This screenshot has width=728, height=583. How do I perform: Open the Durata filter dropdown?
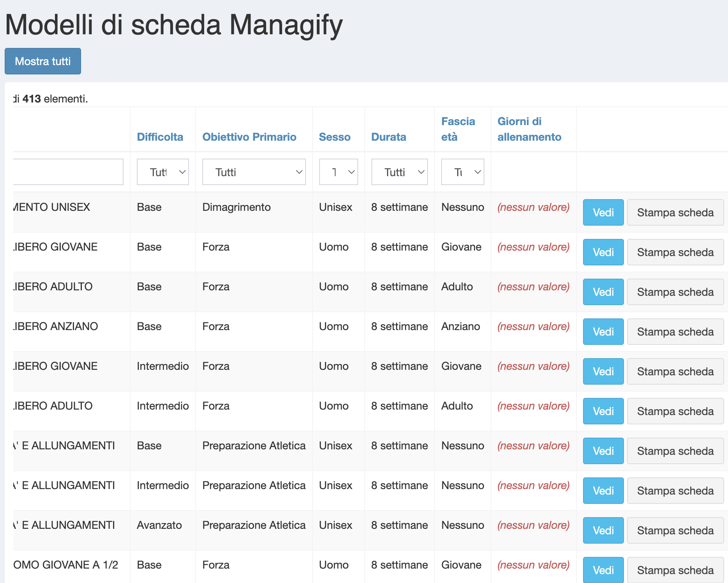[x=399, y=172]
